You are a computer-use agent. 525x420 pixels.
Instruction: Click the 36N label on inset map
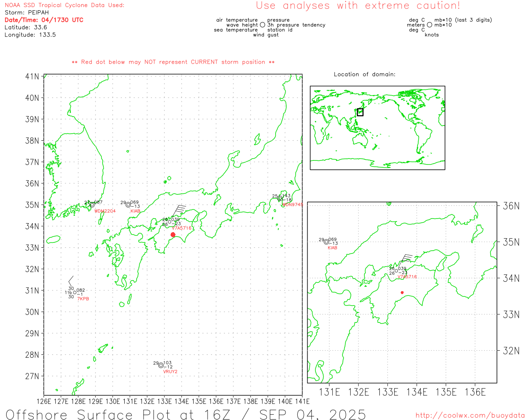[511, 206]
